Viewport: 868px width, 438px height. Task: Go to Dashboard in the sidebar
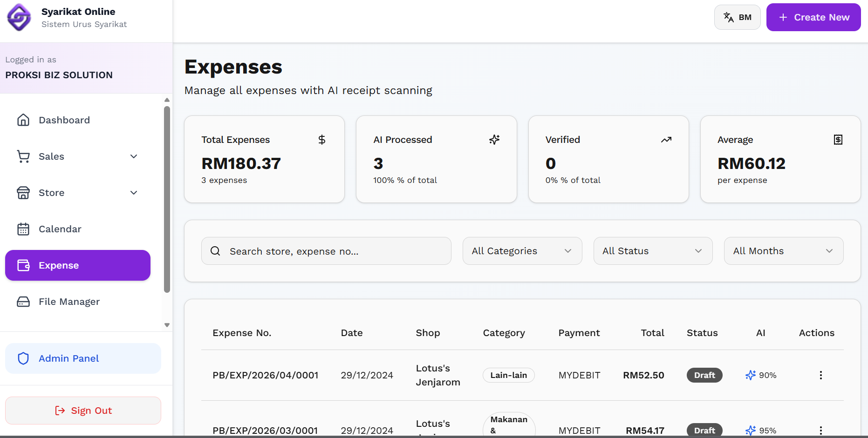tap(78, 120)
